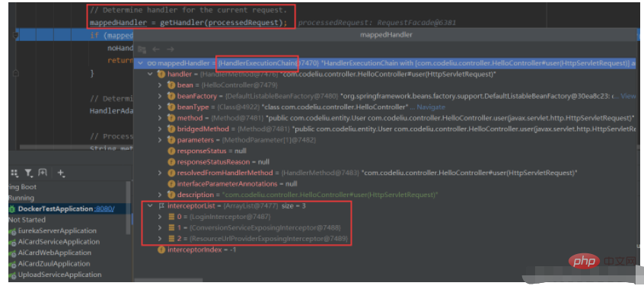
Task: Click the list element icon for index 2
Action: coord(171,238)
